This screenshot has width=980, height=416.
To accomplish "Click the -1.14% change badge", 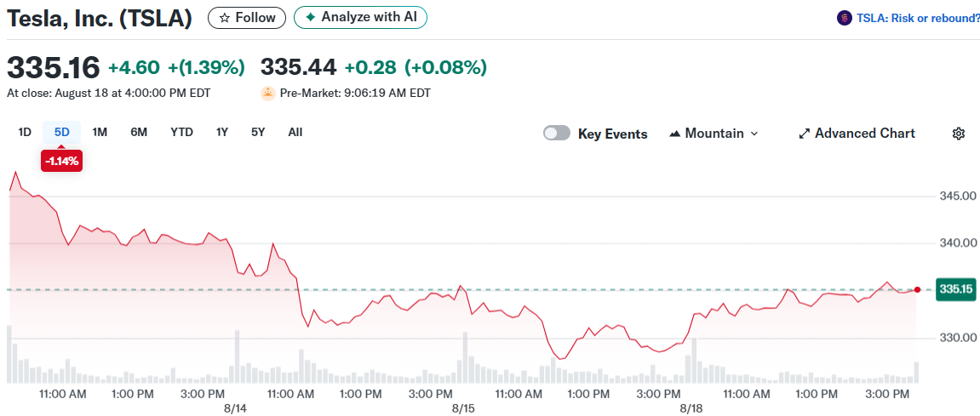I will [62, 161].
